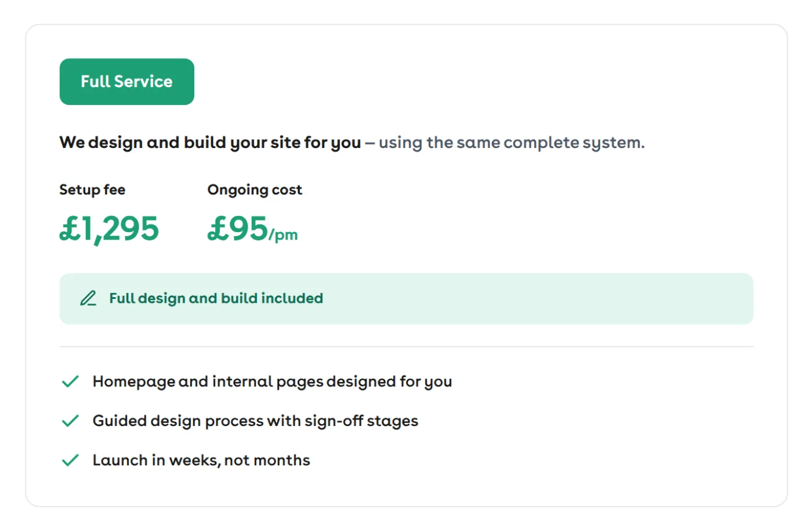Click the pencil edit icon
Viewport: 812px width, 531px height.
[88, 298]
